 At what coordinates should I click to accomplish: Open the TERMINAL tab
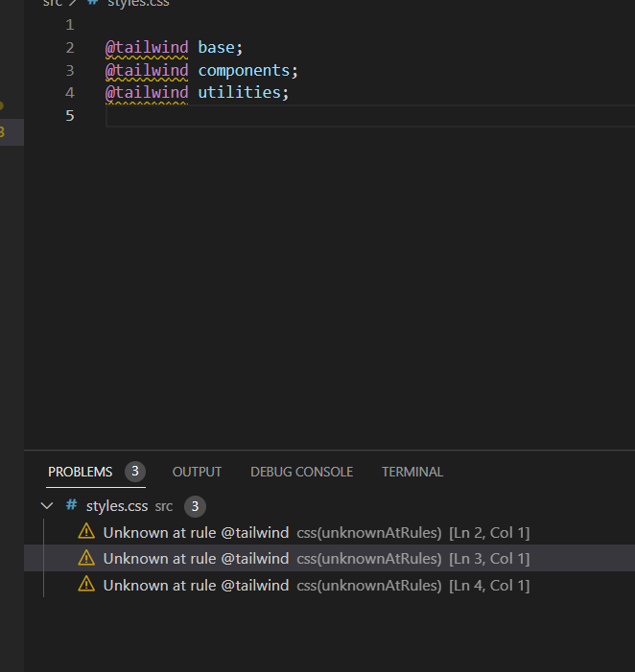coord(412,472)
